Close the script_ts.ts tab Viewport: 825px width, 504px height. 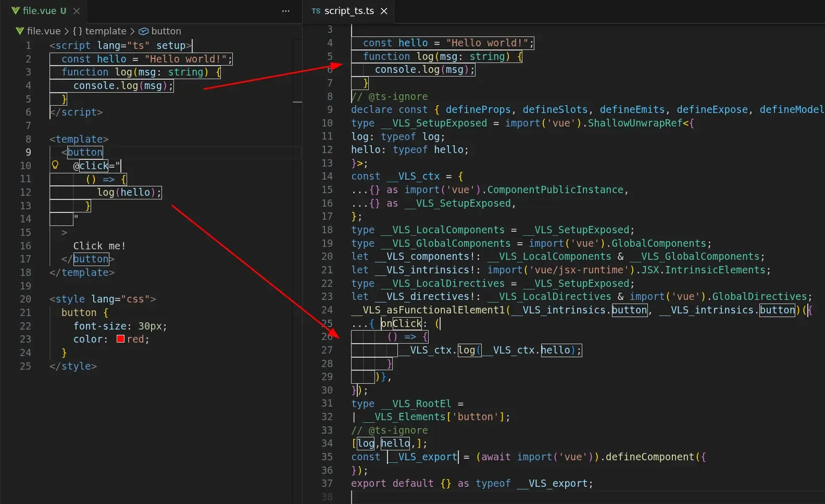click(384, 11)
